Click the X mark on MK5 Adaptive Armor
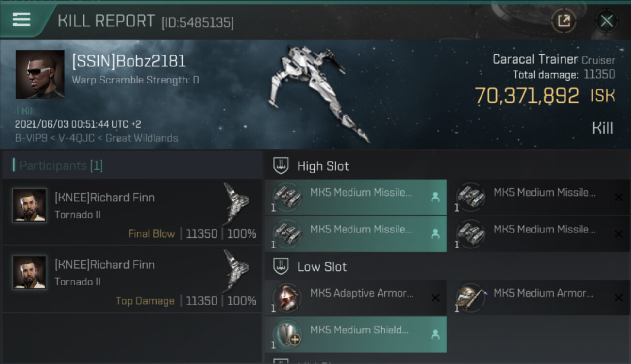This screenshot has width=631, height=364. [x=435, y=298]
